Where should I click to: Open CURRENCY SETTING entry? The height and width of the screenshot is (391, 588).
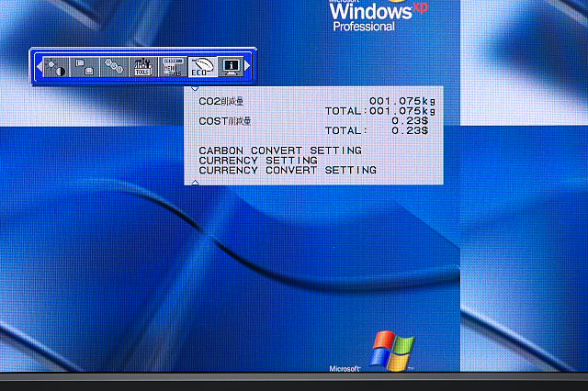click(x=257, y=161)
